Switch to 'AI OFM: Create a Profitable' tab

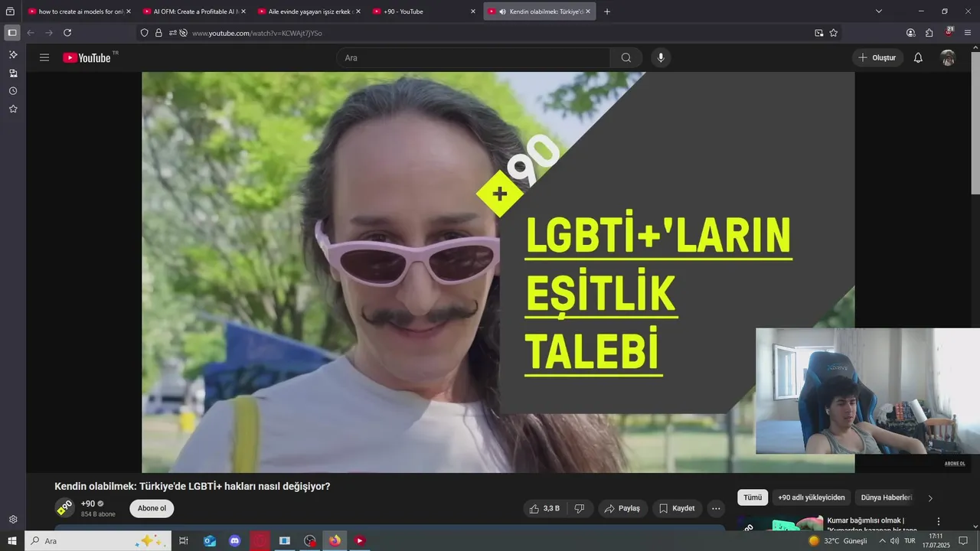point(194,11)
